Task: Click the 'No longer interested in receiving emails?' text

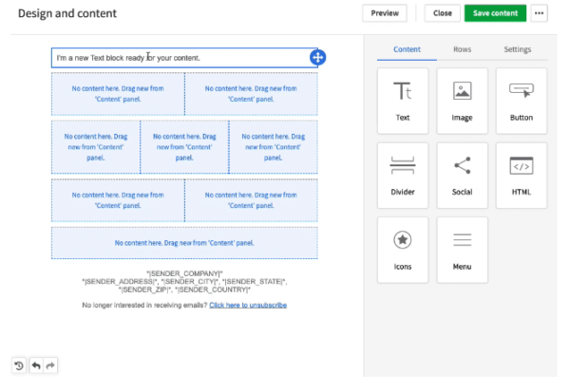Action: click(x=144, y=306)
